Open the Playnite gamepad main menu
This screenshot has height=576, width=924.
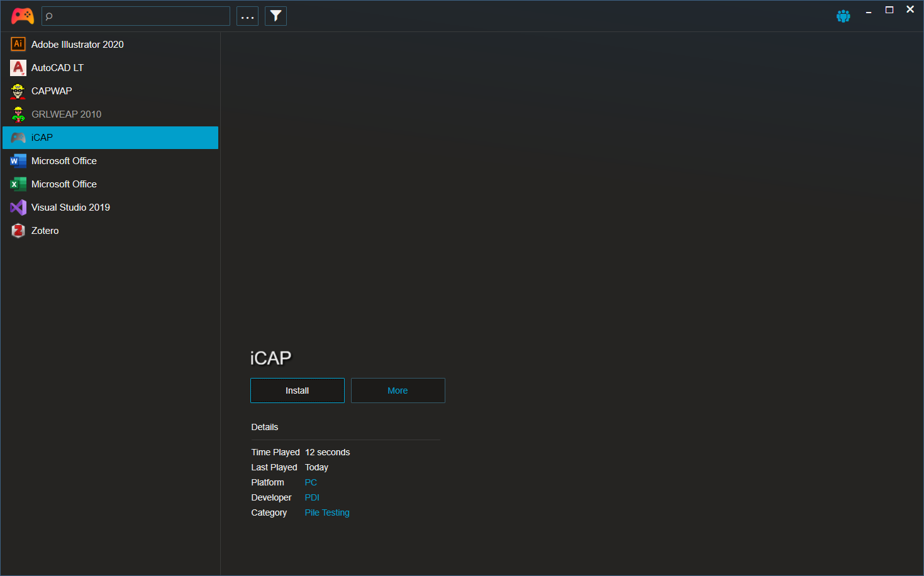[x=23, y=16]
